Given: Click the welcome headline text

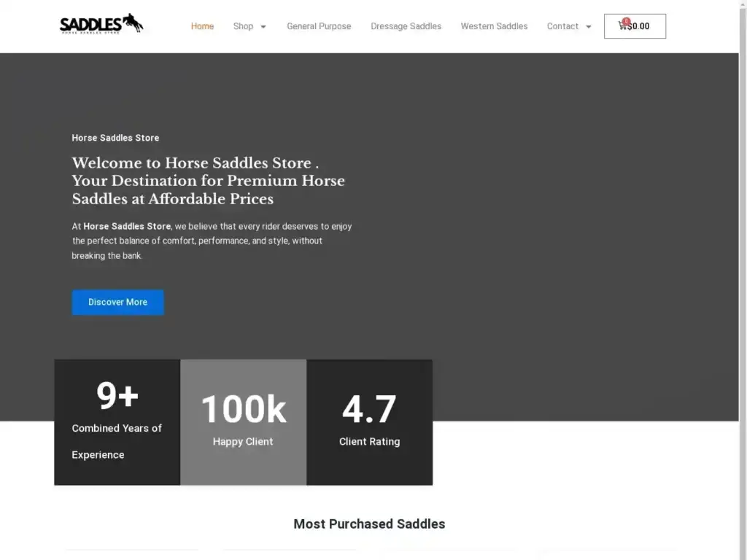Looking at the screenshot, I should click(208, 181).
